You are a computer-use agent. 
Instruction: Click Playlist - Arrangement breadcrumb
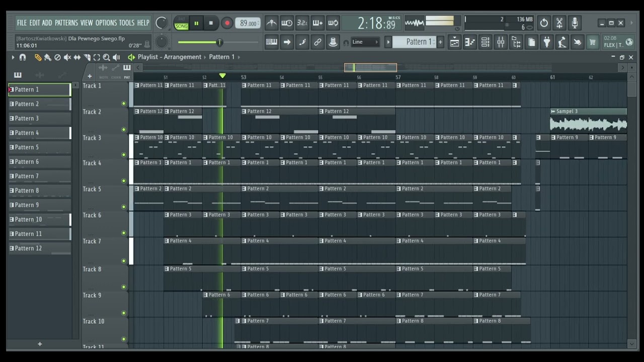(x=170, y=57)
